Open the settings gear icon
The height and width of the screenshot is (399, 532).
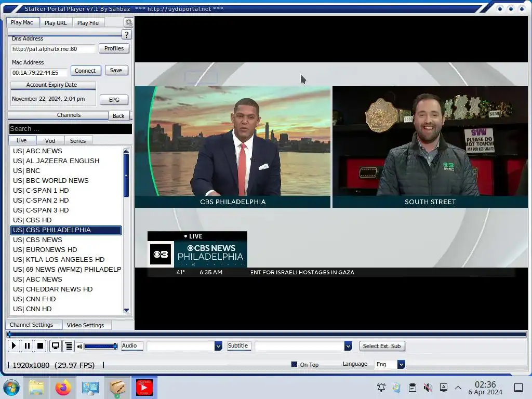129,23
